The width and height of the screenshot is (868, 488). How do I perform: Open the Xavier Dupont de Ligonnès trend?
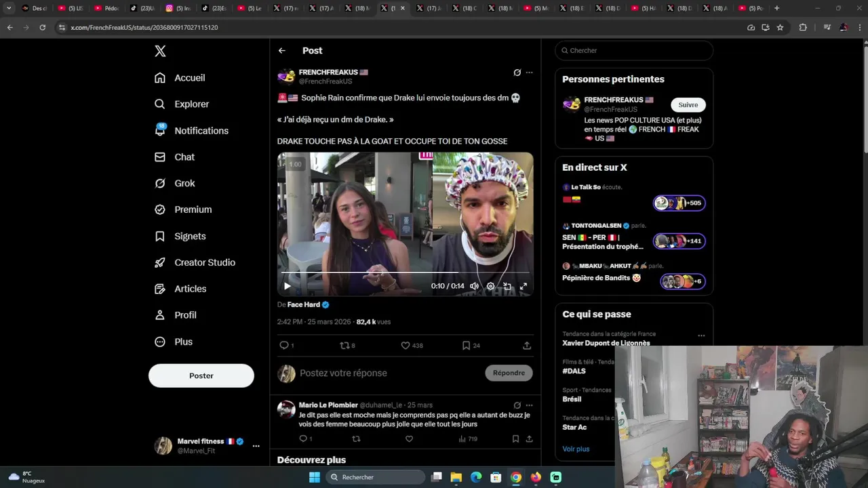tap(606, 343)
